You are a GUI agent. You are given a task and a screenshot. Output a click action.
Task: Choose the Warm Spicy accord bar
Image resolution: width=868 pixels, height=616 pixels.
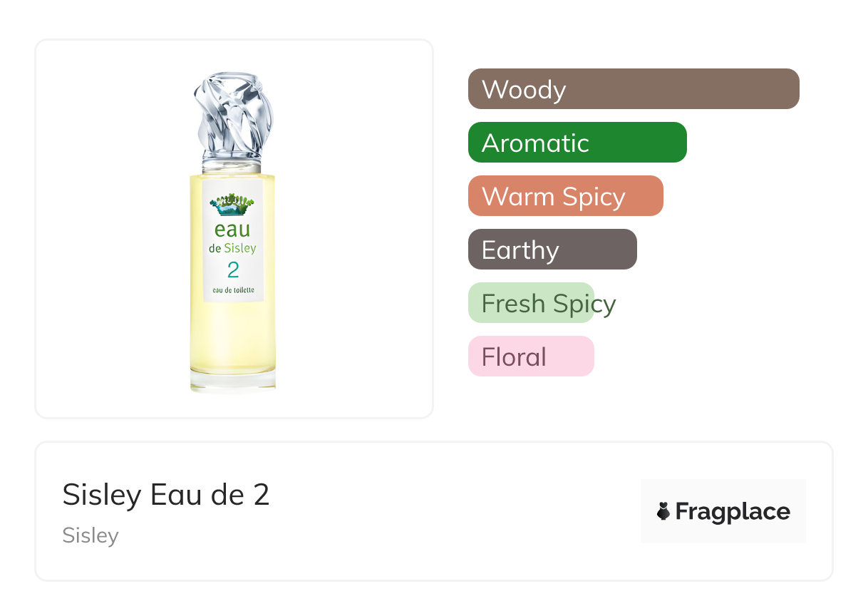tap(565, 196)
